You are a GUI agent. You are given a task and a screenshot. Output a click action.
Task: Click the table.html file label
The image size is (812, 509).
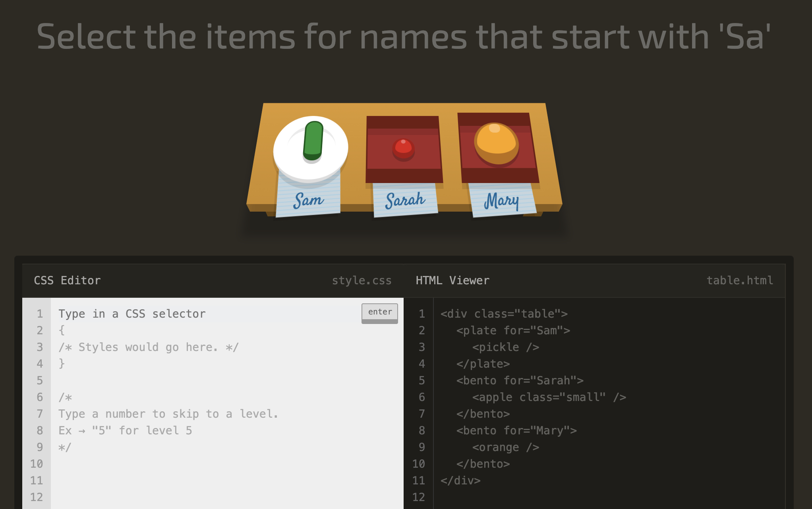[x=740, y=280]
